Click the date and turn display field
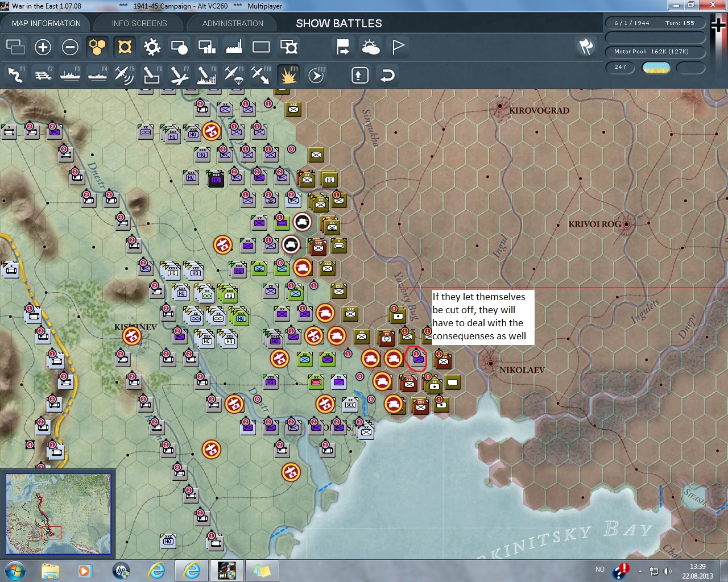728x582 pixels. tap(655, 23)
